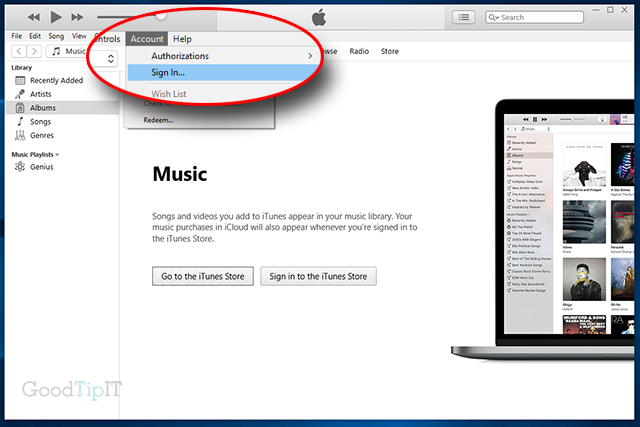Click the Account menu
The image size is (640, 427).
pos(147,39)
